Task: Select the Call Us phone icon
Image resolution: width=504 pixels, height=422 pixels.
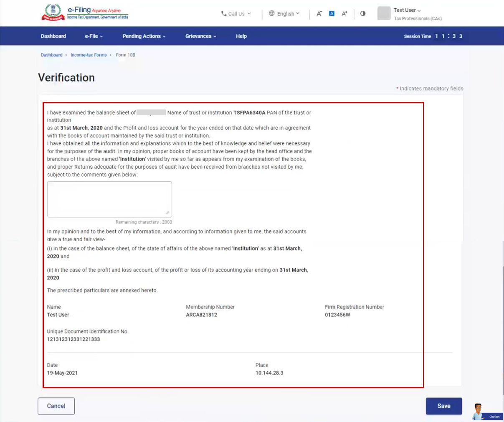Action: [223, 13]
